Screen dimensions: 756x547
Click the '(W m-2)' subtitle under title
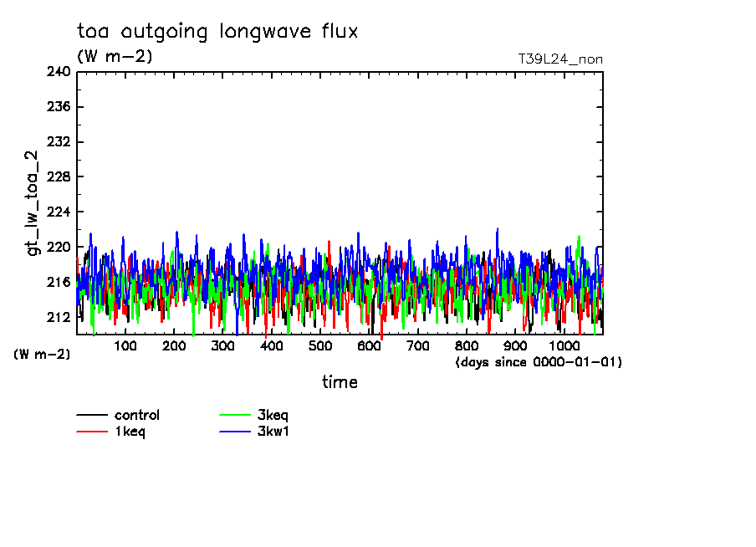point(115,57)
